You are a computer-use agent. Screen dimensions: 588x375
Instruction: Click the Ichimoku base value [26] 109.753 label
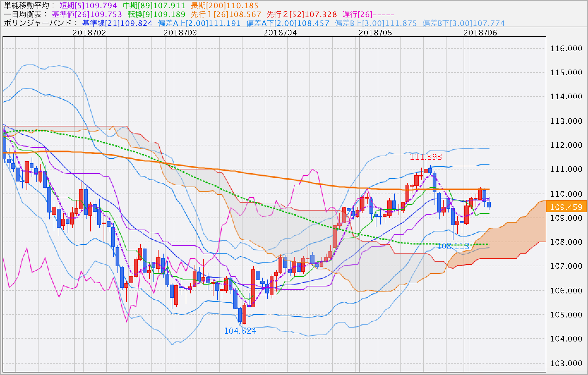coord(87,15)
